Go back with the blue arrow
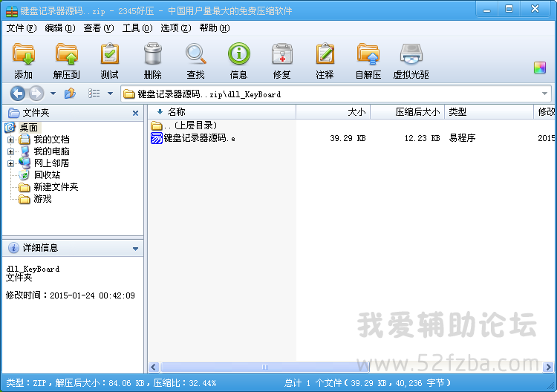 [x=18, y=94]
